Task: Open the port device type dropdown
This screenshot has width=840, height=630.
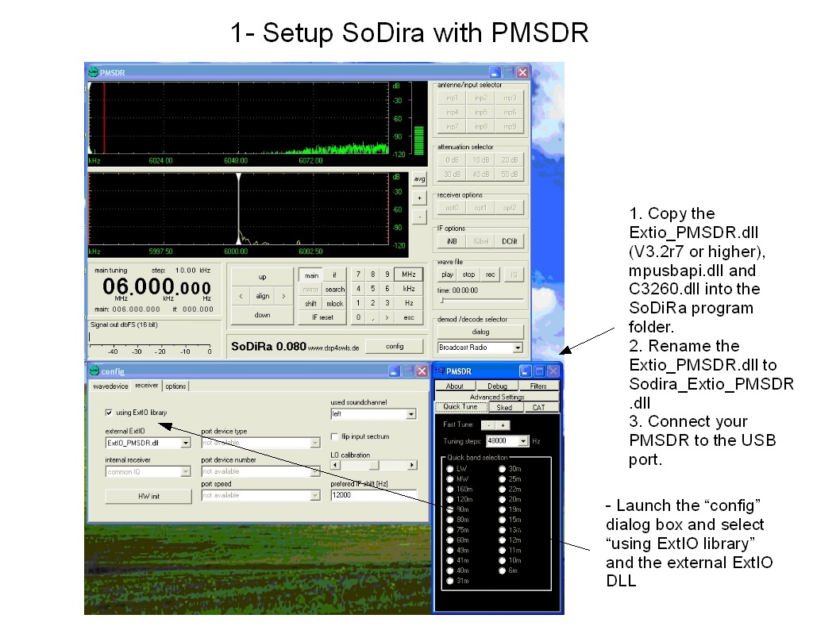Action: click(x=315, y=444)
